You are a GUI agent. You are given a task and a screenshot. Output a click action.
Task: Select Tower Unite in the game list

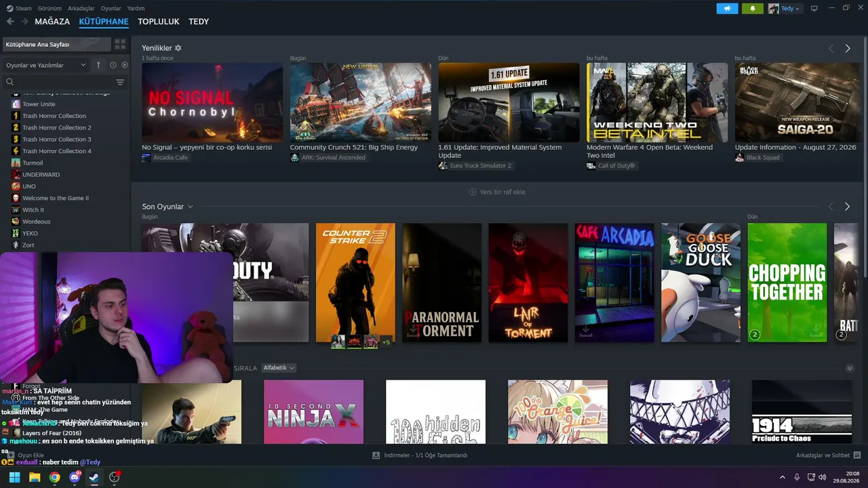coord(39,104)
